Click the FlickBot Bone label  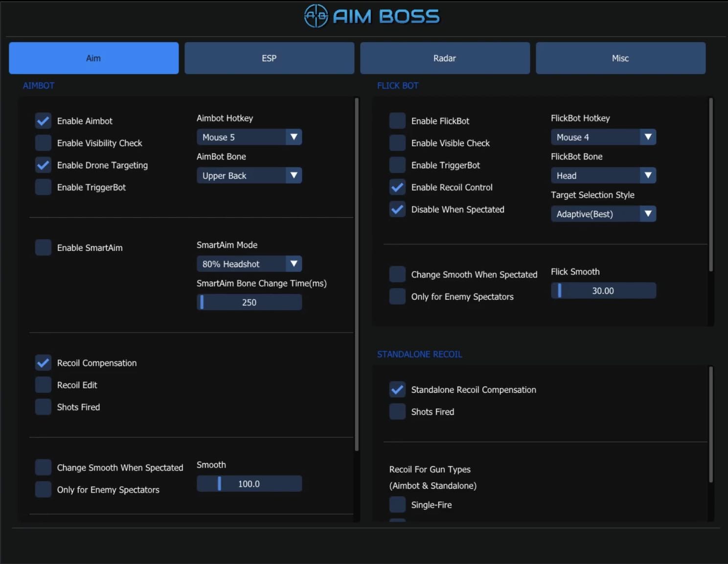[x=577, y=157]
